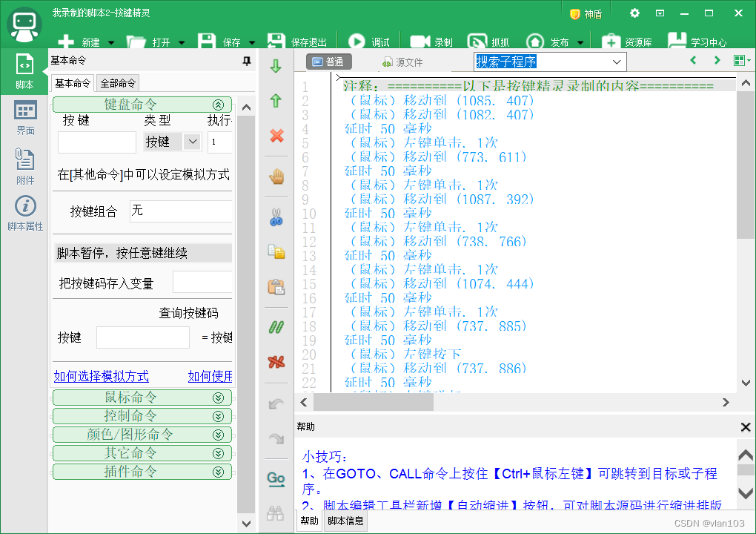Open the 如何选择模拟方式 link
Viewport: 756px width, 534px height.
click(x=102, y=376)
